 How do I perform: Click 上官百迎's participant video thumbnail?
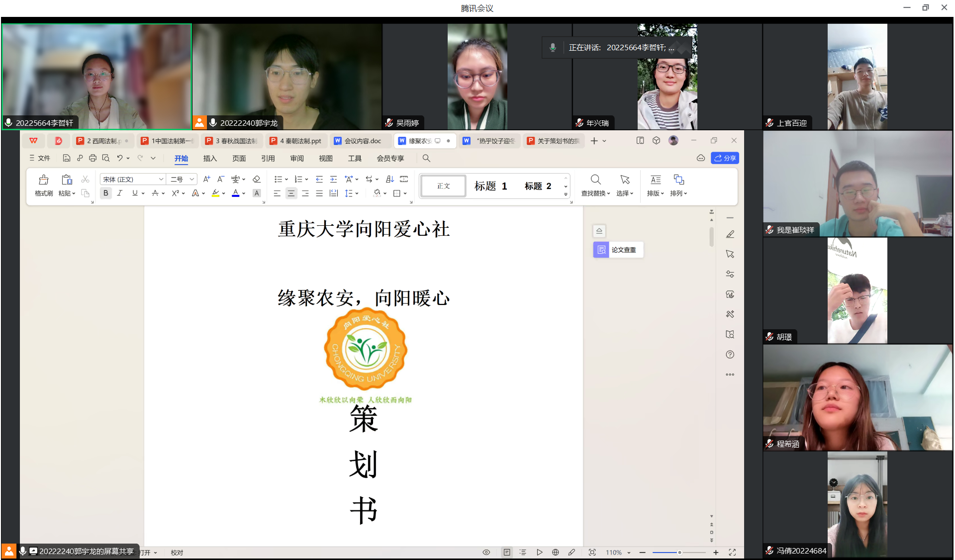(857, 76)
